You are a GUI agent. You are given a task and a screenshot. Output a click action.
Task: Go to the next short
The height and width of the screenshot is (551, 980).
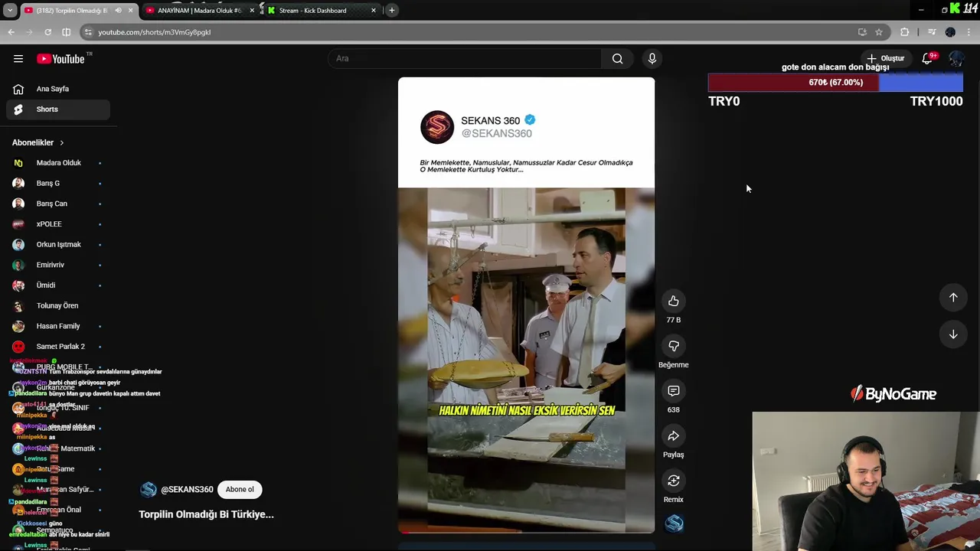[x=953, y=334]
